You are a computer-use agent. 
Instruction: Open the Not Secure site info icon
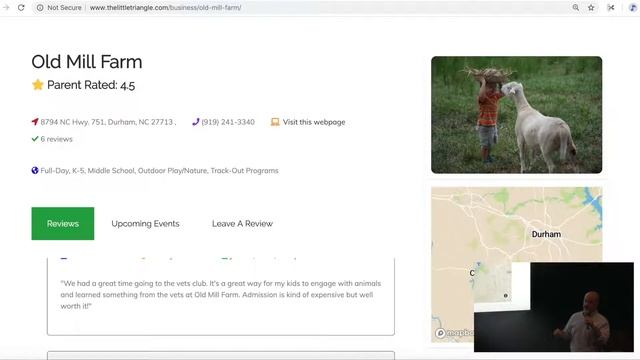(40, 7)
